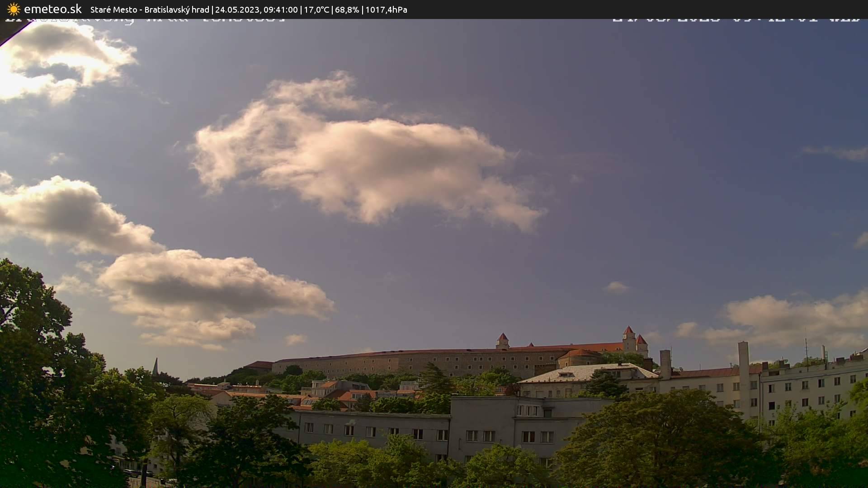Expand the weather metrics section
Screen dimensions: 868x488
tap(353, 9)
